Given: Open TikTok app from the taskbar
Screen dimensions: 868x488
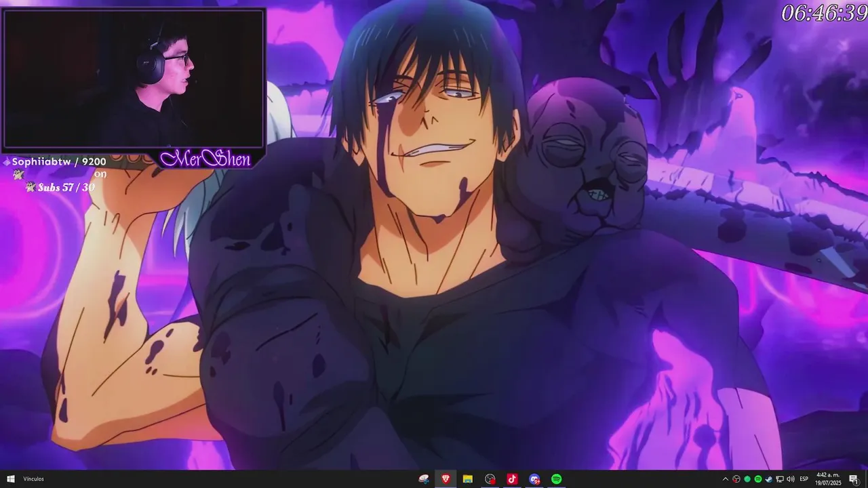Looking at the screenshot, I should (512, 479).
